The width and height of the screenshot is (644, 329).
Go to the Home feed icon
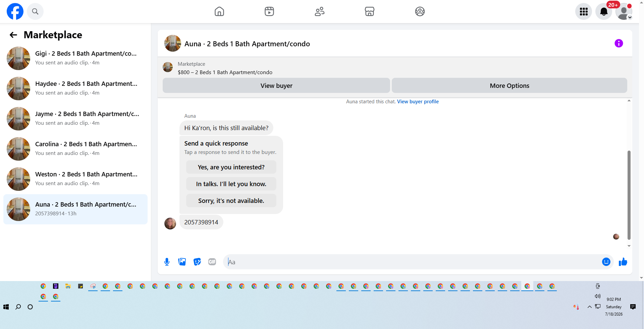[x=219, y=11]
